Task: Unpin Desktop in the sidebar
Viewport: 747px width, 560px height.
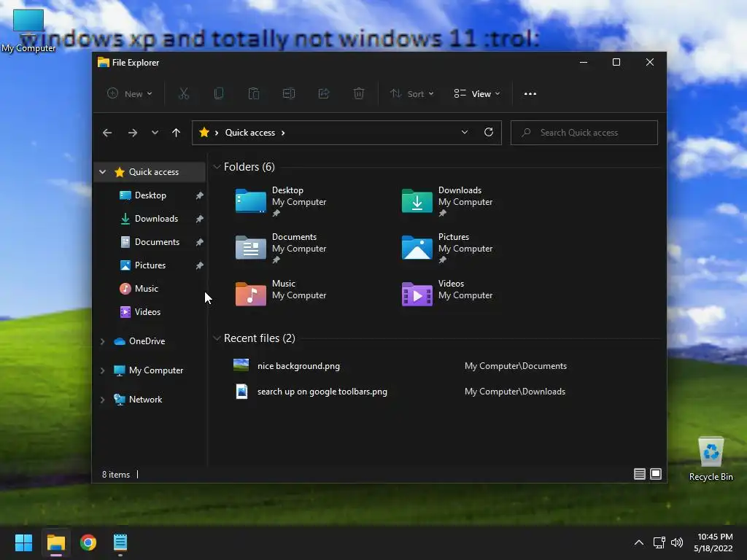Action: (200, 195)
